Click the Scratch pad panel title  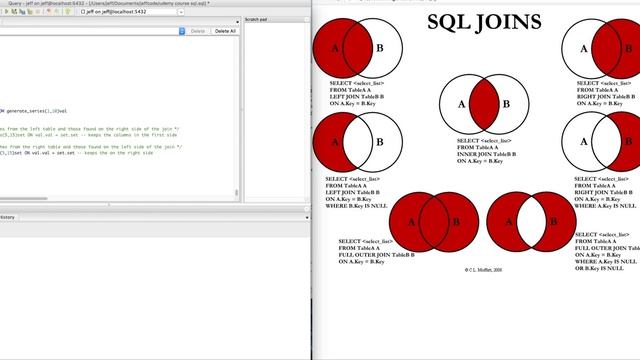[256, 20]
